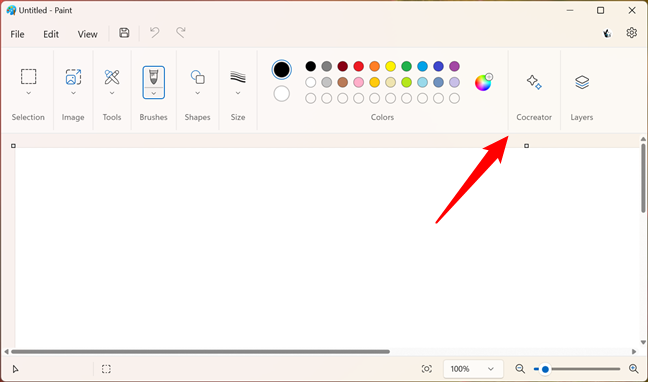The width and height of the screenshot is (648, 382).
Task: Click the horizontal scrollbar thumb
Action: [200, 351]
